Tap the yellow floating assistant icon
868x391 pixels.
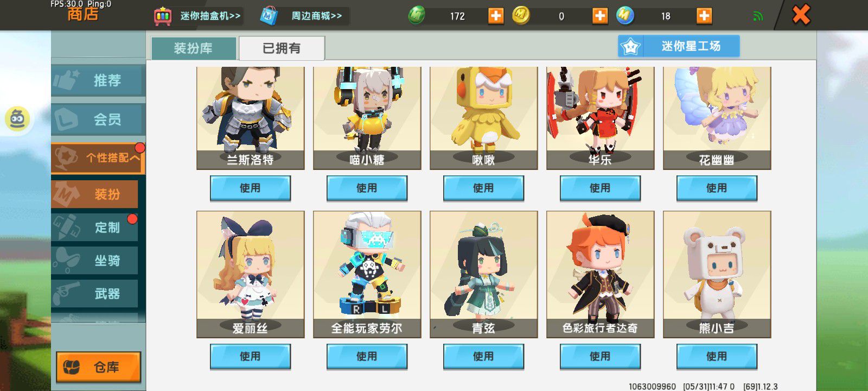click(18, 118)
